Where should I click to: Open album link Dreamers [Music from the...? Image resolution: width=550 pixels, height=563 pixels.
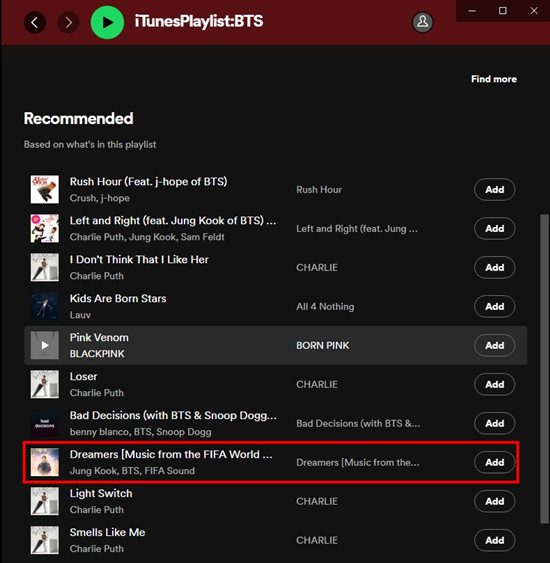click(x=358, y=462)
